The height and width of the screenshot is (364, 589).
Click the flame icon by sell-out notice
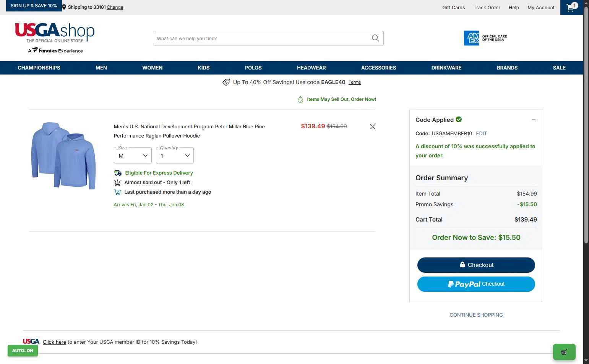(x=300, y=99)
